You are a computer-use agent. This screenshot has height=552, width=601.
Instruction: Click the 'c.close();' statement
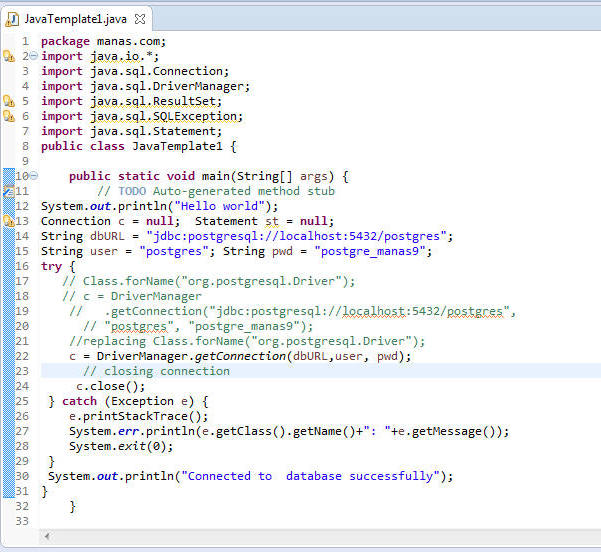pos(111,386)
